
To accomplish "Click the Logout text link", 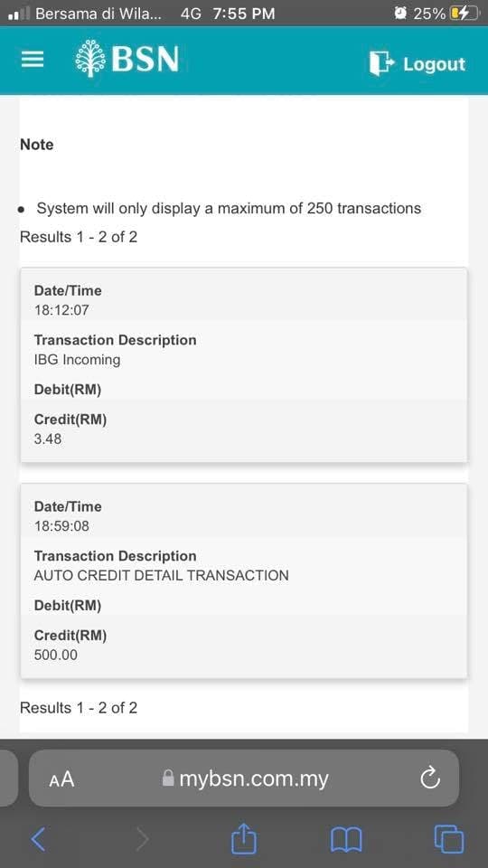I will (435, 64).
